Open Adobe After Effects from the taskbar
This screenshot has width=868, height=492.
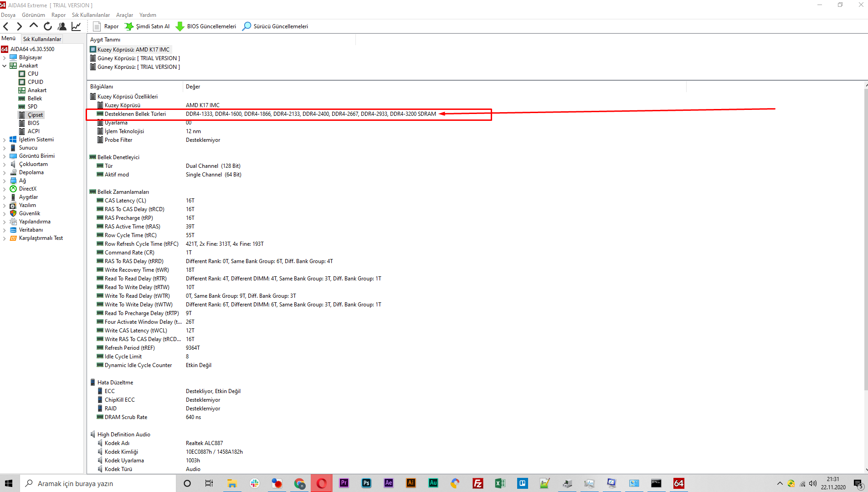[389, 483]
